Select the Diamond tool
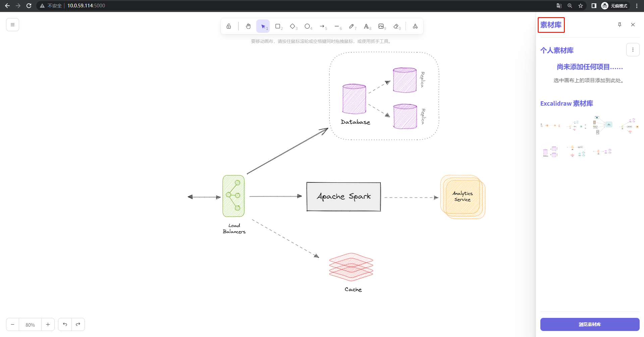This screenshot has width=644, height=337. tap(292, 26)
